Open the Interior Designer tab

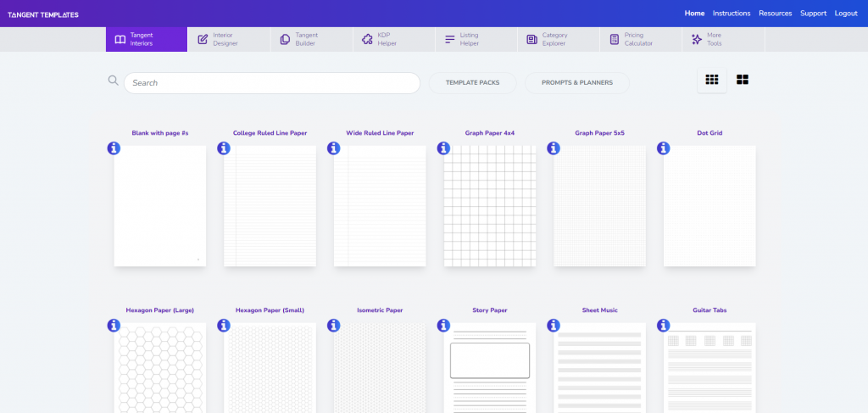click(x=228, y=39)
